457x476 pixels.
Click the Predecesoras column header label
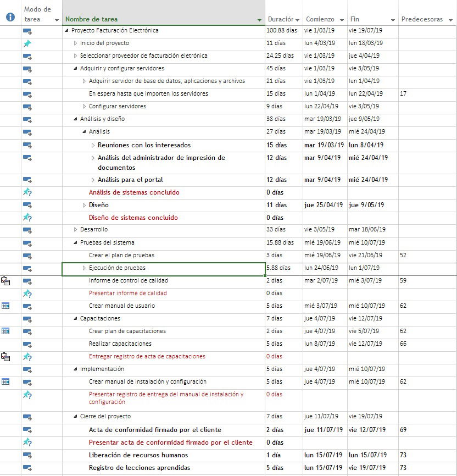(x=422, y=19)
